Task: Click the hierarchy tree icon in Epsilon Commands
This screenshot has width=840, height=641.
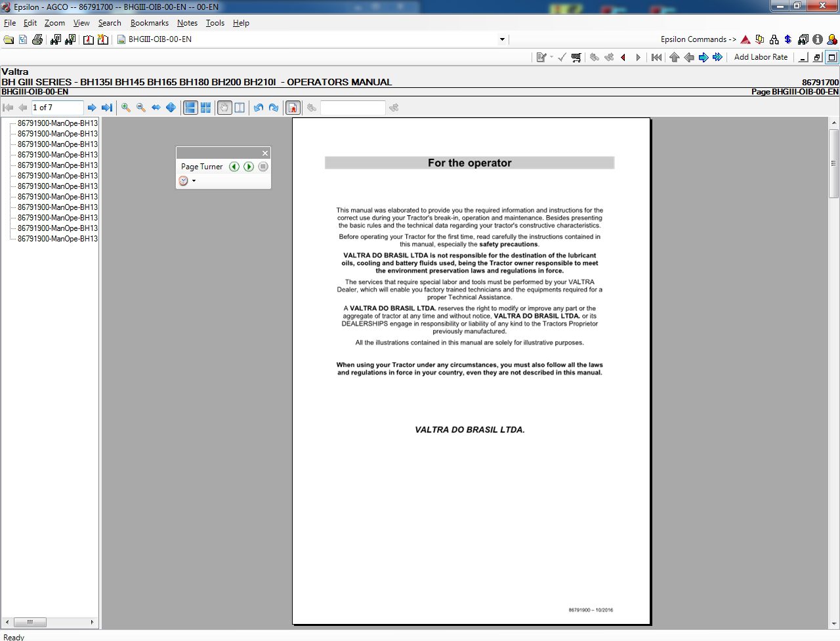Action: pos(774,39)
